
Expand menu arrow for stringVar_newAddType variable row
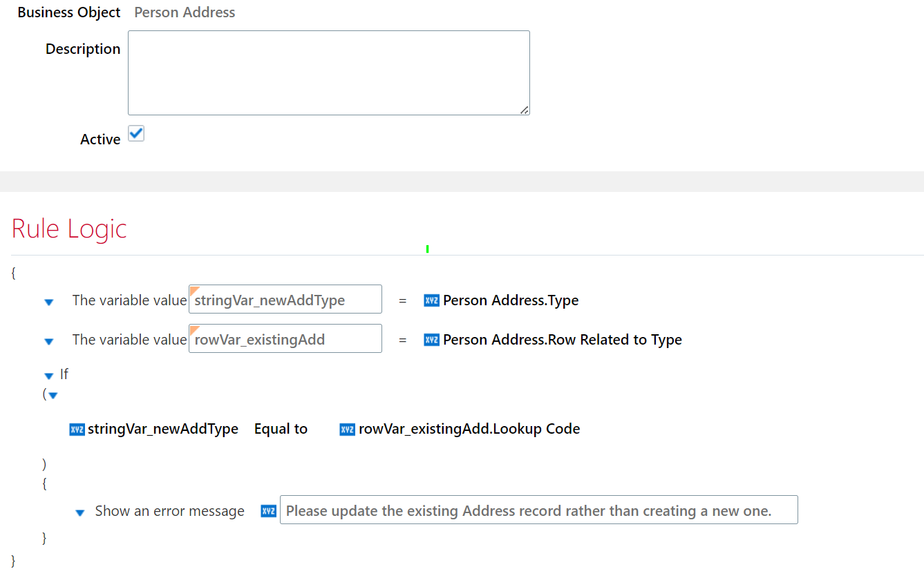tap(49, 302)
